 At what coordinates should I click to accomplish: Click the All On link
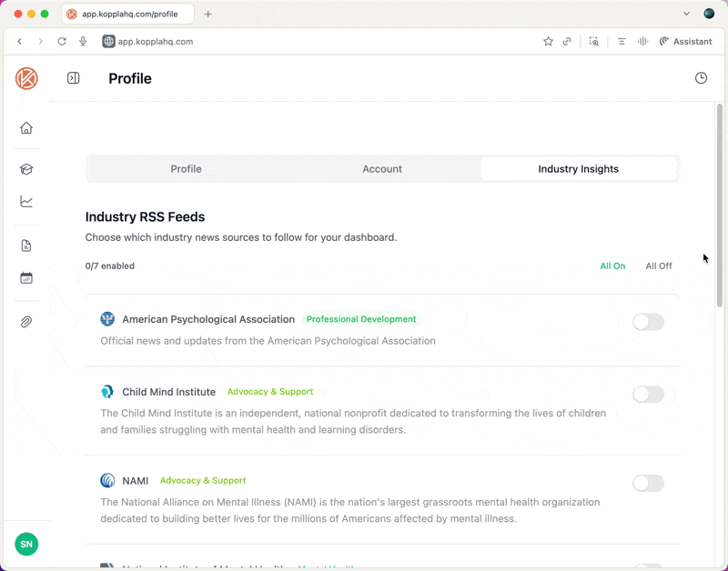612,265
